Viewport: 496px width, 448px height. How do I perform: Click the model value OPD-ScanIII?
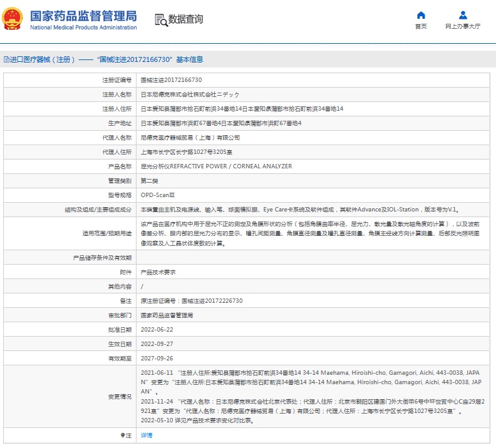tap(158, 195)
